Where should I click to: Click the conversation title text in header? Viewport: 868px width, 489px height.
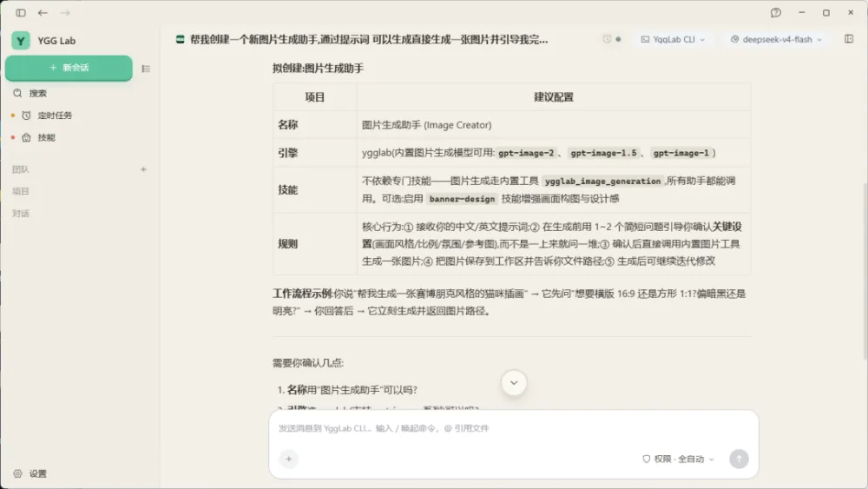click(x=369, y=39)
